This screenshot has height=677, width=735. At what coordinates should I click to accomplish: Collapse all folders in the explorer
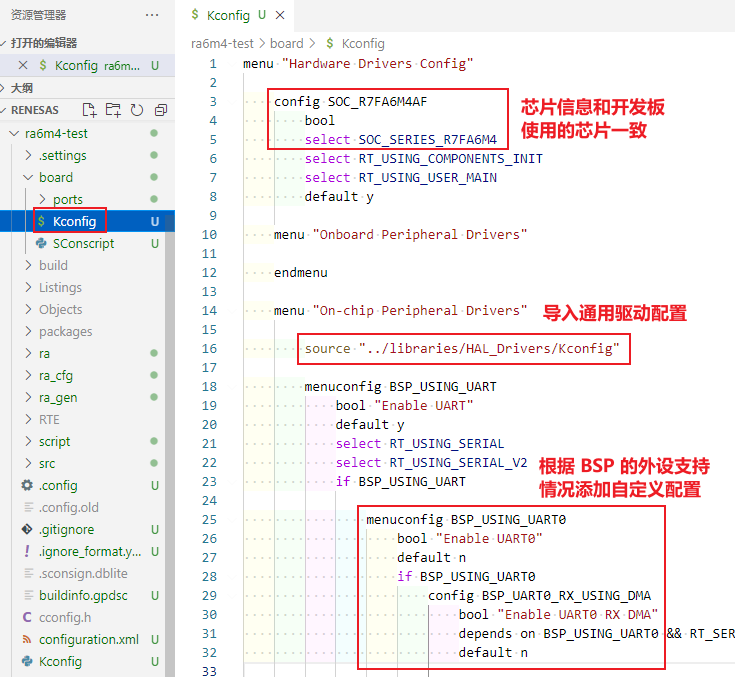160,110
